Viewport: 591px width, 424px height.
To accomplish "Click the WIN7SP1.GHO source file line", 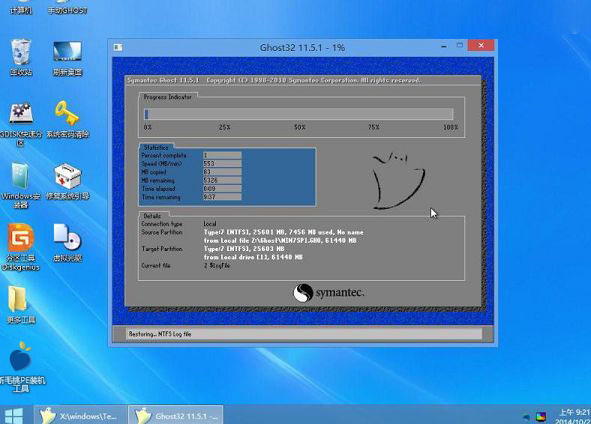I will [280, 240].
